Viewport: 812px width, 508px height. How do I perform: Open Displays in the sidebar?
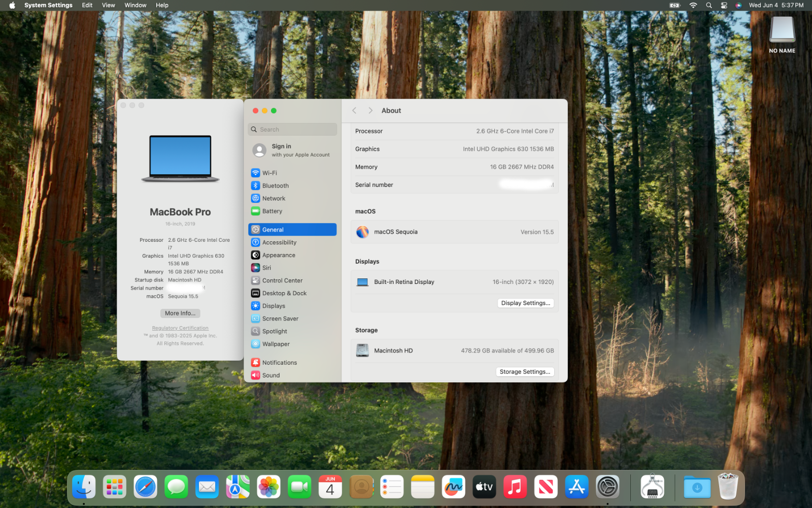click(292, 306)
